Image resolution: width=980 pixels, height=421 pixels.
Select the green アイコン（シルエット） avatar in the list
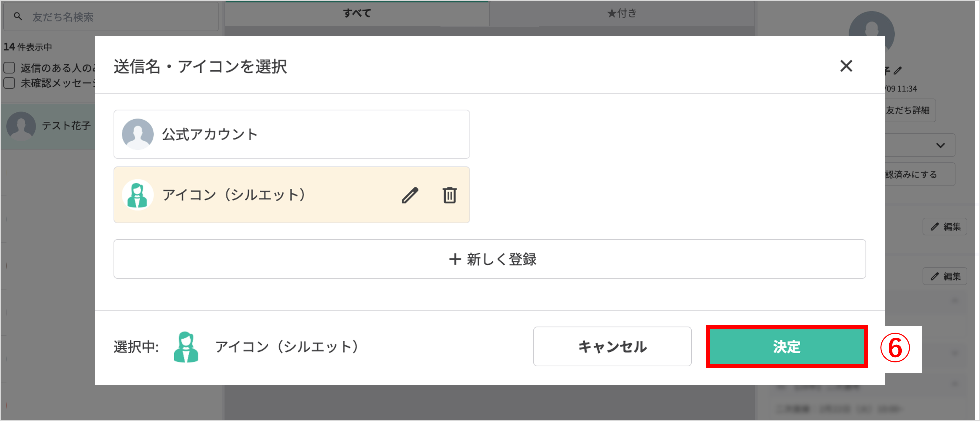coord(138,195)
